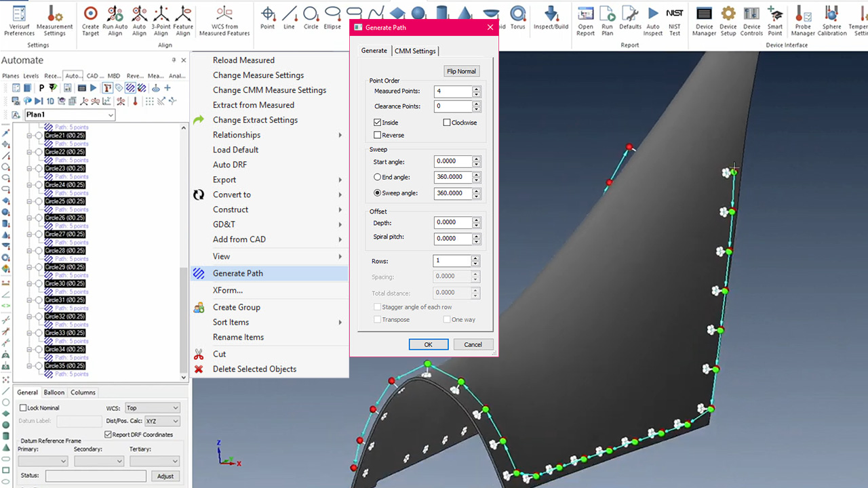Enable the Clockwise checkbox
This screenshot has width=868, height=488.
[447, 123]
